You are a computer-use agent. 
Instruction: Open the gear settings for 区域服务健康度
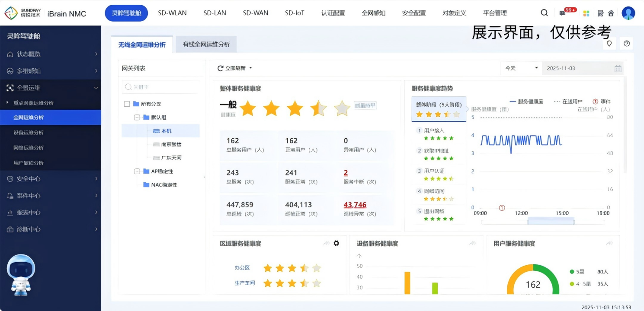coord(336,243)
